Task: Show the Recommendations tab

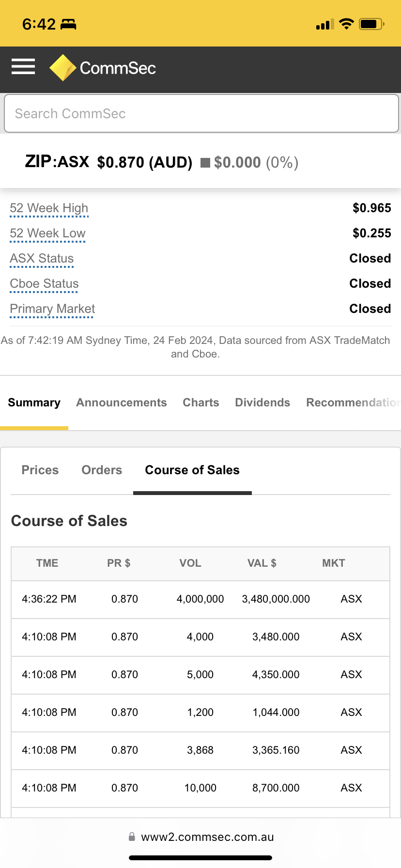Action: point(353,403)
